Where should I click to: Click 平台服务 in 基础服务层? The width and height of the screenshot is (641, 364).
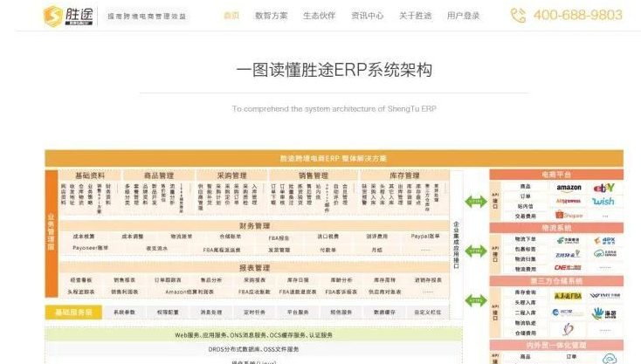[x=298, y=312]
